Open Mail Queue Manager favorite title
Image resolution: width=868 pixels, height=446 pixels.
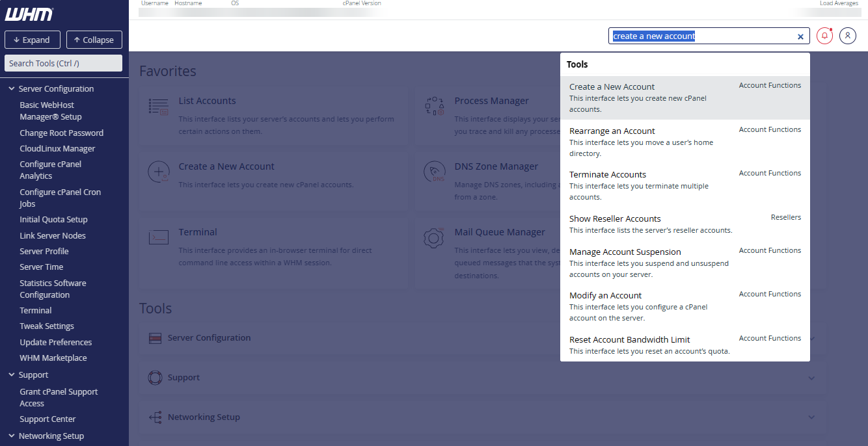(500, 232)
